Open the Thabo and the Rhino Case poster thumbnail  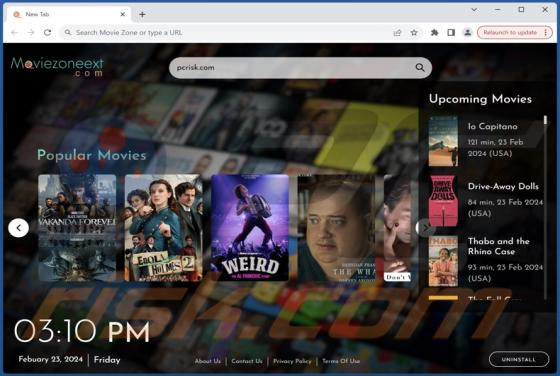[443, 261]
